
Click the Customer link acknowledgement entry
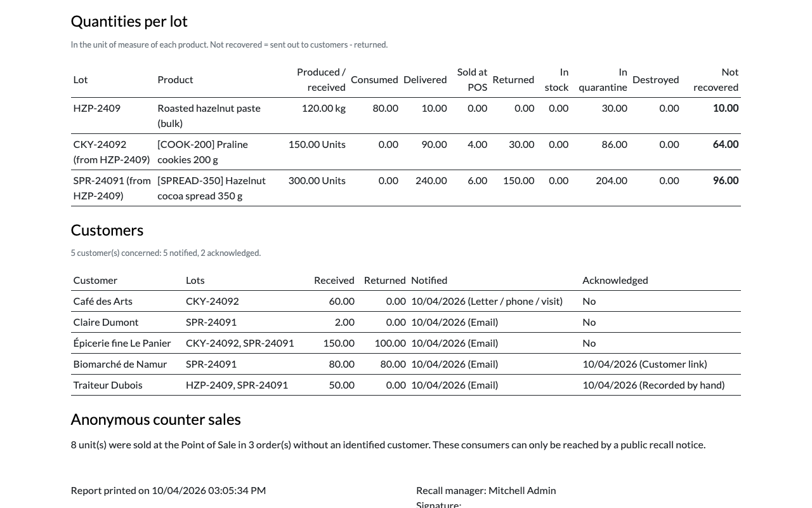[645, 364]
